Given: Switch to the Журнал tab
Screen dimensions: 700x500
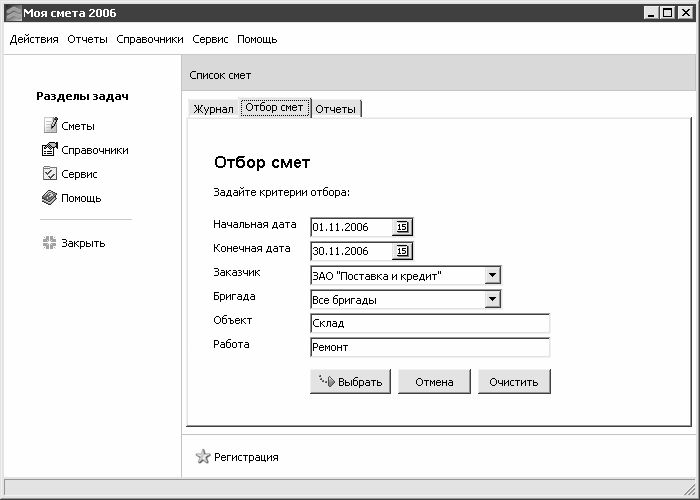Looking at the screenshot, I should [212, 108].
